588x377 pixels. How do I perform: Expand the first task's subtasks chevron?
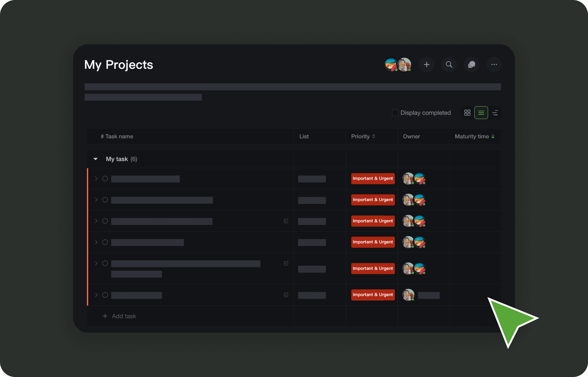pos(96,179)
